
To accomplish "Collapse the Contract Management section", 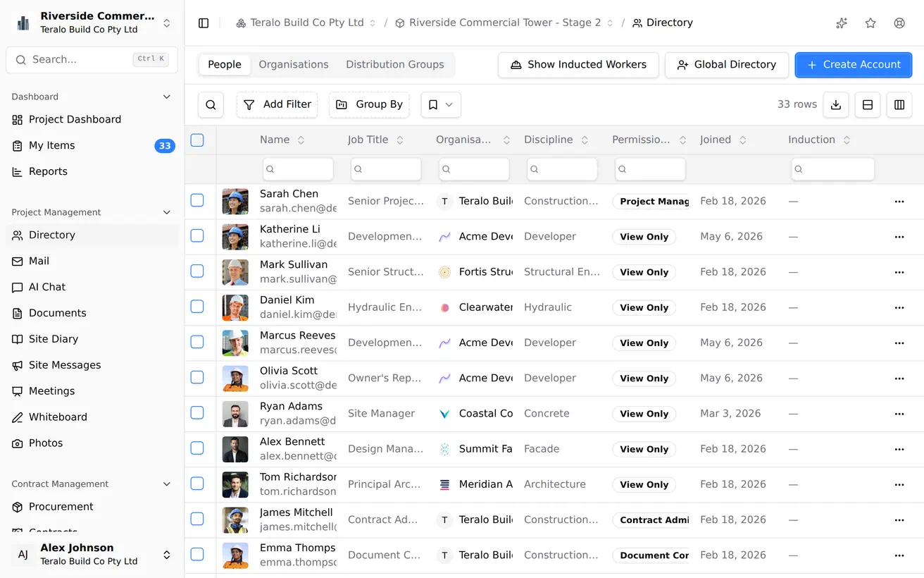I will (x=167, y=484).
